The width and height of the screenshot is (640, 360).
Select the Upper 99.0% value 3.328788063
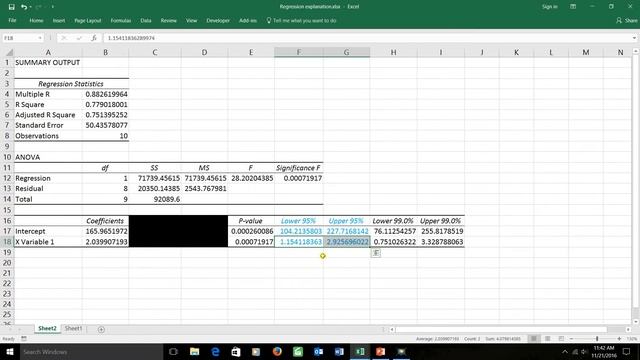(441, 242)
